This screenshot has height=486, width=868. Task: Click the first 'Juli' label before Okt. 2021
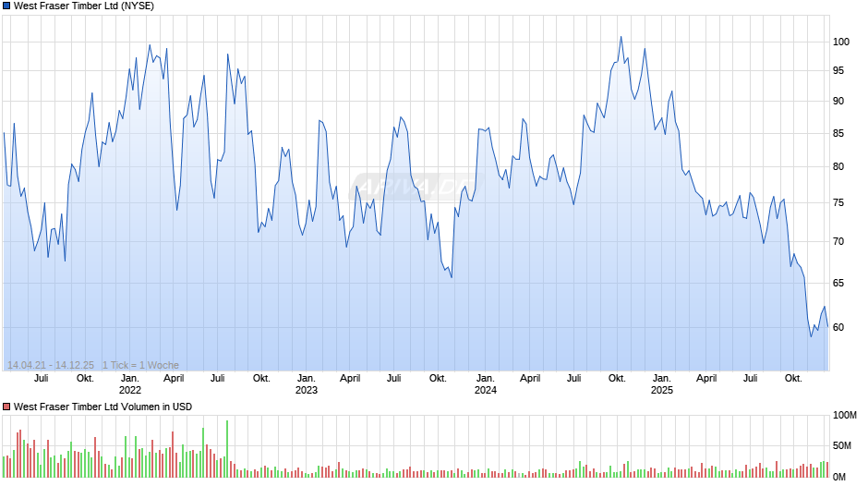[41, 379]
